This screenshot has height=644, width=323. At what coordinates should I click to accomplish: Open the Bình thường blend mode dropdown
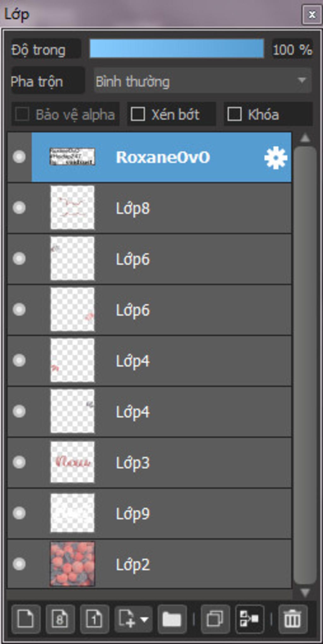[203, 81]
